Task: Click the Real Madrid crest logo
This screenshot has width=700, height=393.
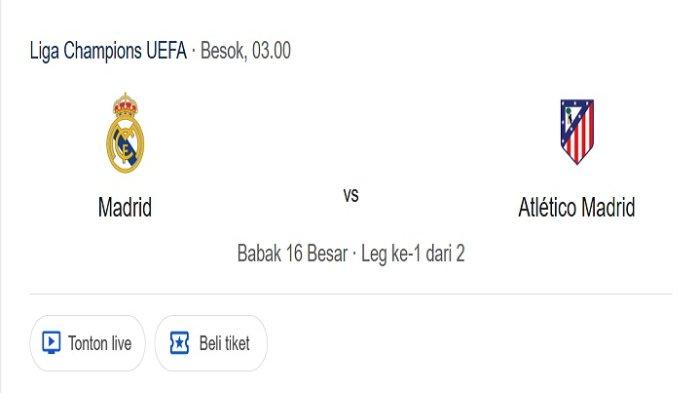Action: point(125,133)
